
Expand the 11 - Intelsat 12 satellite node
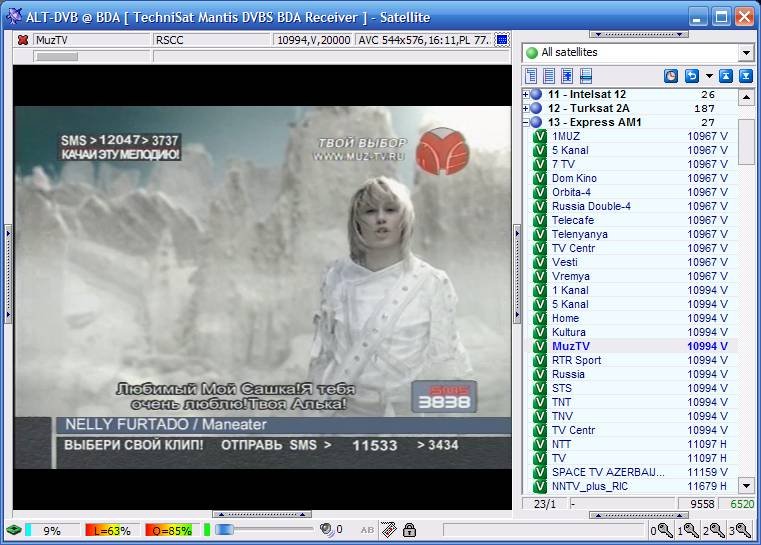click(x=526, y=95)
